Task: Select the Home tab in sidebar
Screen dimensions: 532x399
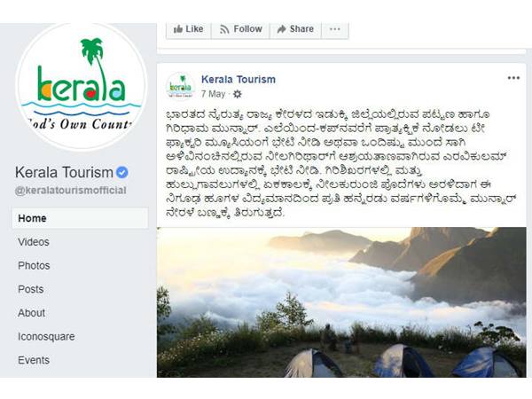Action: coord(80,218)
